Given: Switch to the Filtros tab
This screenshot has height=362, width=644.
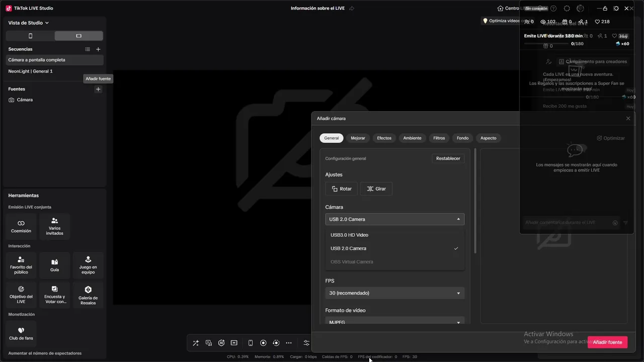Looking at the screenshot, I should [439, 138].
